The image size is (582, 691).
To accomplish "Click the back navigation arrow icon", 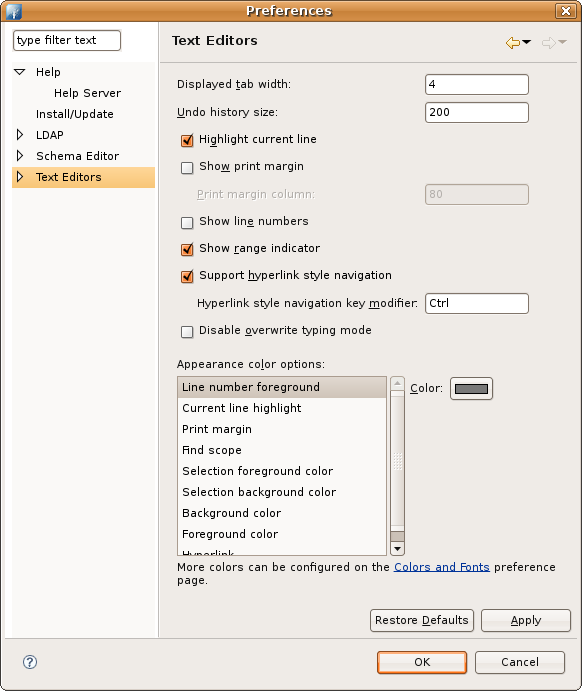I will [x=512, y=43].
